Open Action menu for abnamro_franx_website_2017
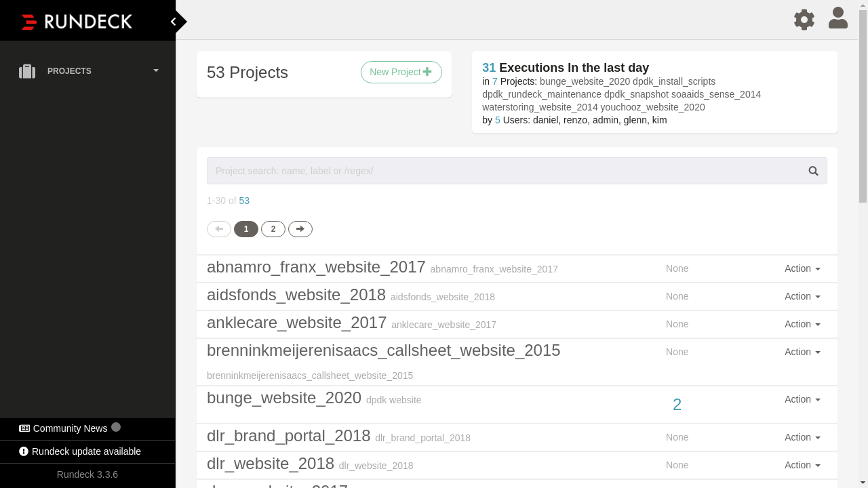Image resolution: width=868 pixels, height=488 pixels. [x=802, y=268]
